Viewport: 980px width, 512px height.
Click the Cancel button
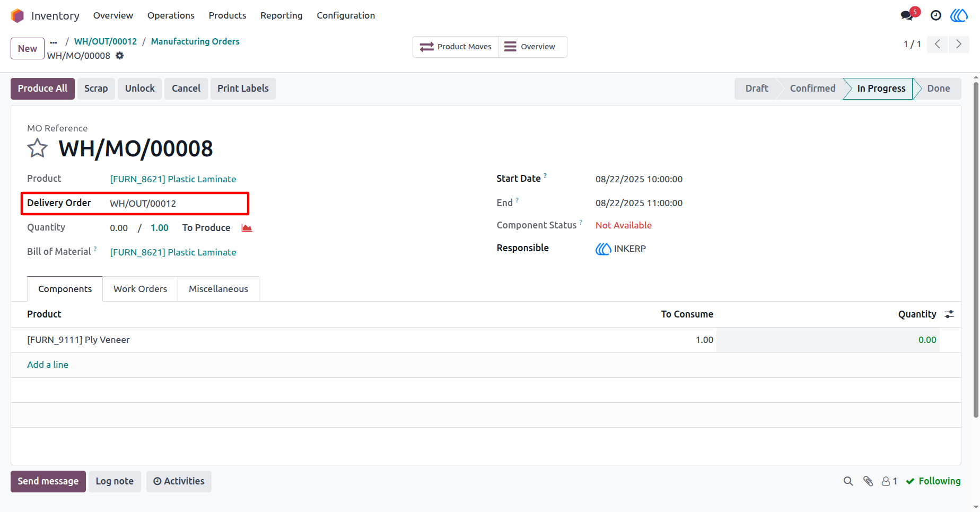tap(186, 89)
